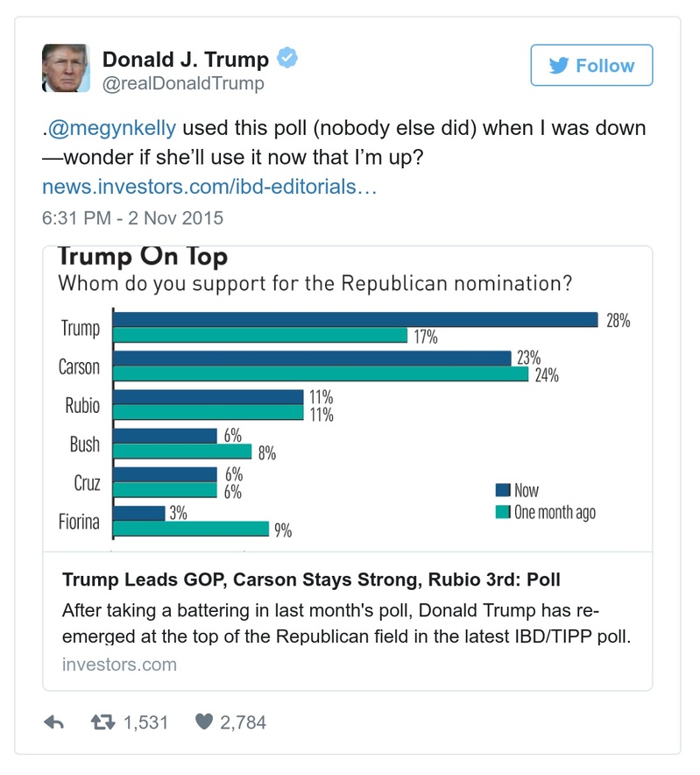The width and height of the screenshot is (700, 775).
Task: Open Donald Trump's profile avatar
Action: tap(65, 69)
